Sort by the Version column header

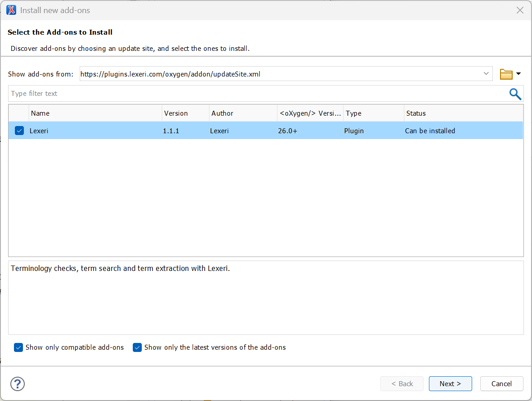click(185, 113)
